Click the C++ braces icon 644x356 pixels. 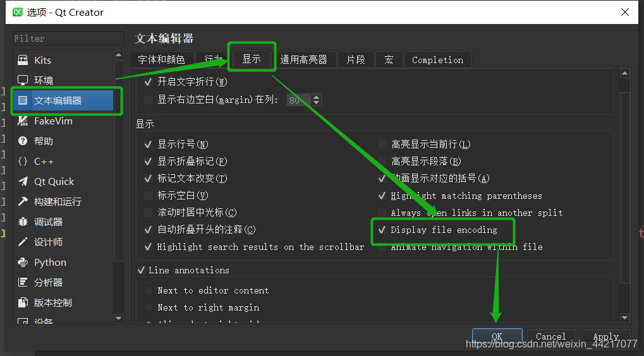23,161
